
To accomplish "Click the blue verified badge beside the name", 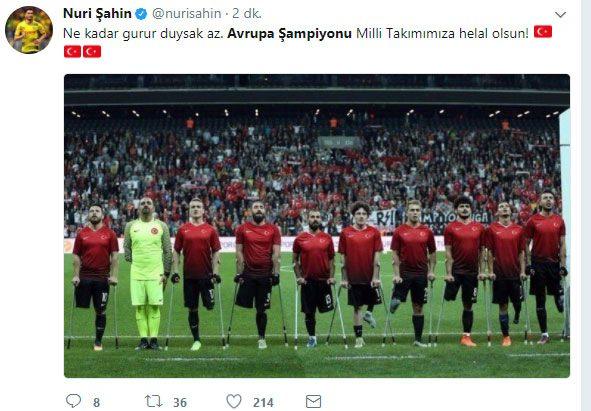I will [x=141, y=14].
